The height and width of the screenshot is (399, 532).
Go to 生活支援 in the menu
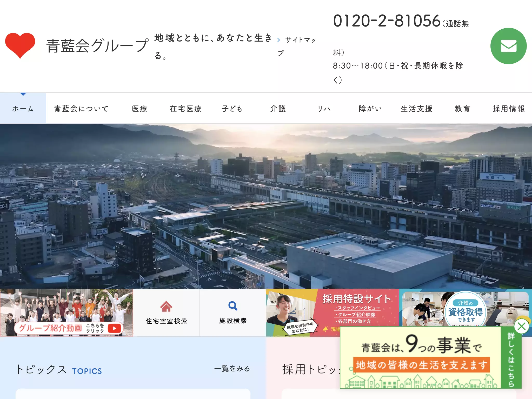416,108
